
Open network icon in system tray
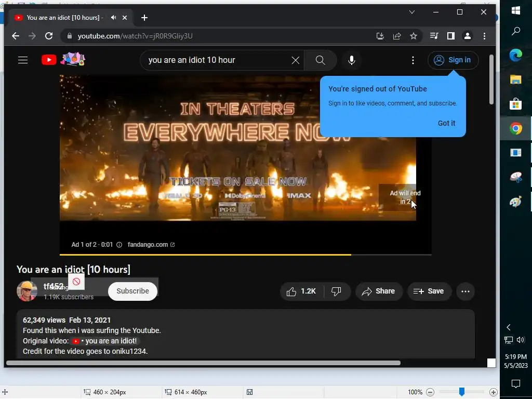[x=509, y=340]
